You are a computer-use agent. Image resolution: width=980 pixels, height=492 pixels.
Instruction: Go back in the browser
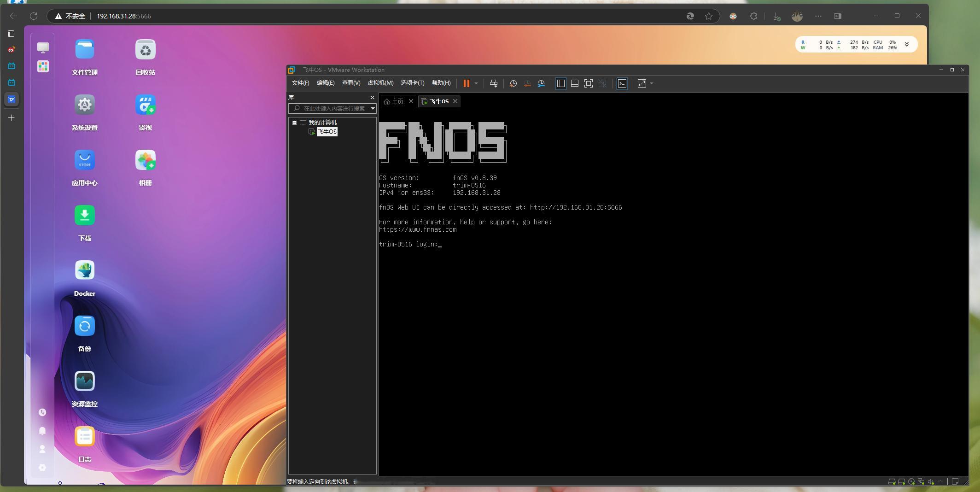pos(13,16)
